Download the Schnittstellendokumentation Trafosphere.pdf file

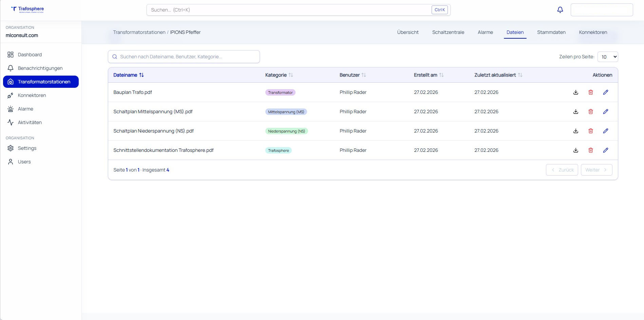point(575,150)
